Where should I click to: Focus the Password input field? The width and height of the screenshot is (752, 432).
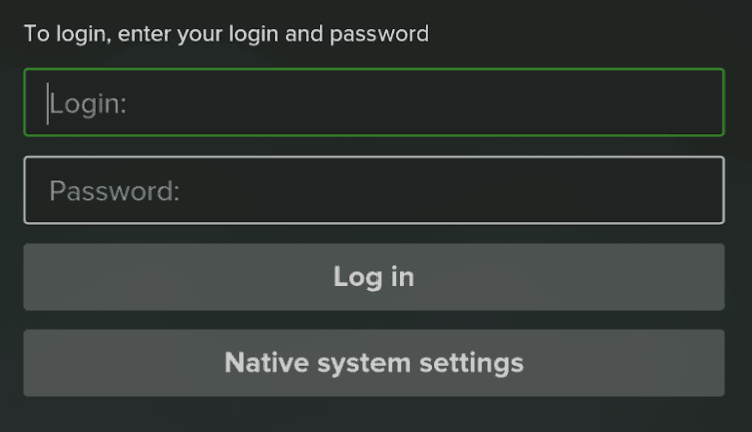point(374,190)
